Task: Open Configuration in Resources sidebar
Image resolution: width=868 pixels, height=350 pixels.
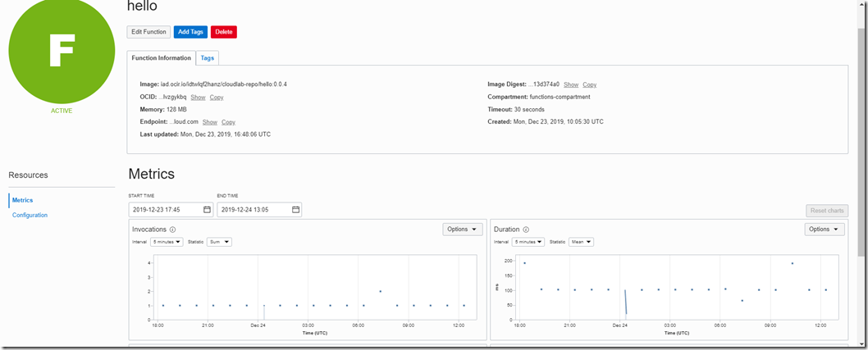Action: coord(30,216)
